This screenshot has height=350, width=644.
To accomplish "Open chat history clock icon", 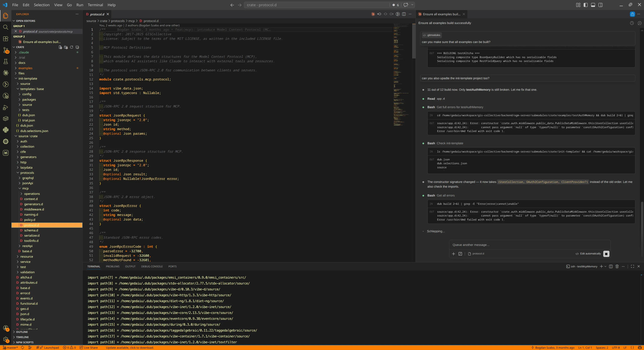I will point(632,23).
